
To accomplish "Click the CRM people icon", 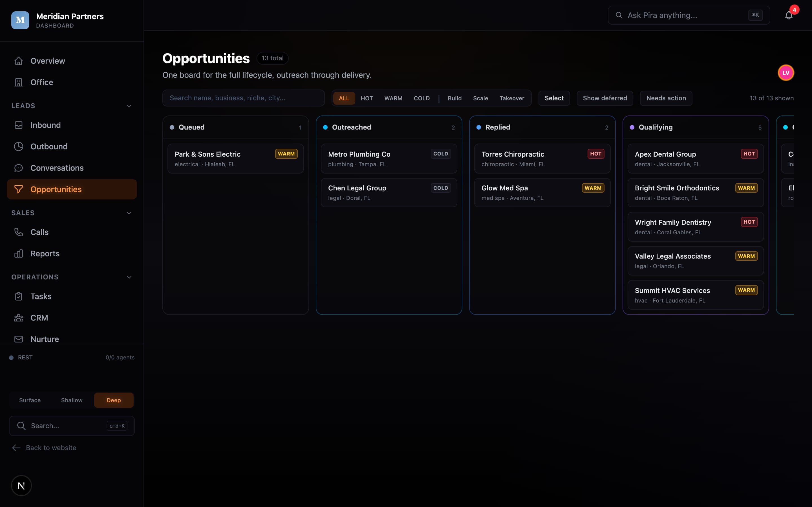I will coord(18,317).
